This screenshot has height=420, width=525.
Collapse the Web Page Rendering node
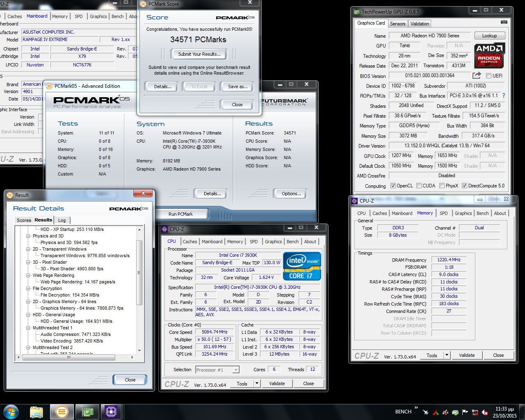pyautogui.click(x=28, y=275)
